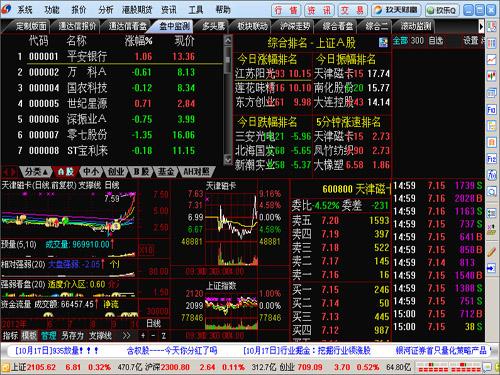Click the sidebar pencil draw icon
Viewport: 500px width, 375px height.
pyautogui.click(x=491, y=252)
